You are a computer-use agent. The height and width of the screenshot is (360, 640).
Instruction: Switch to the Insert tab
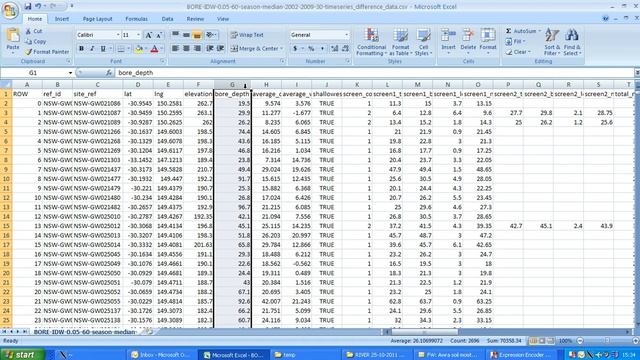[x=62, y=19]
